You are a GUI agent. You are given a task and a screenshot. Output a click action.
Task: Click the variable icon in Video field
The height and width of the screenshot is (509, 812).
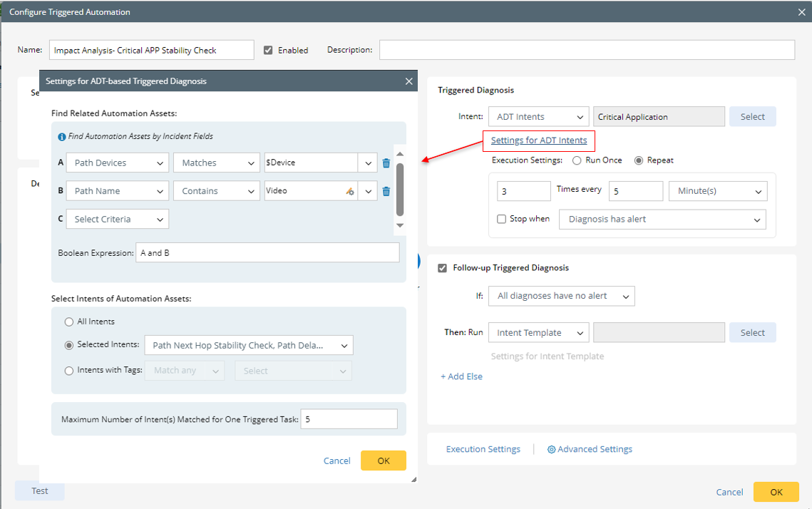click(x=349, y=191)
